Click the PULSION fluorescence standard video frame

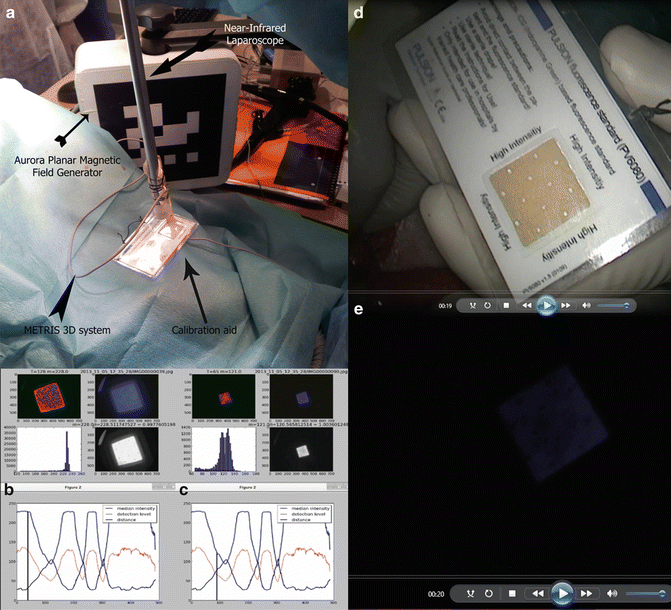pyautogui.click(x=510, y=145)
